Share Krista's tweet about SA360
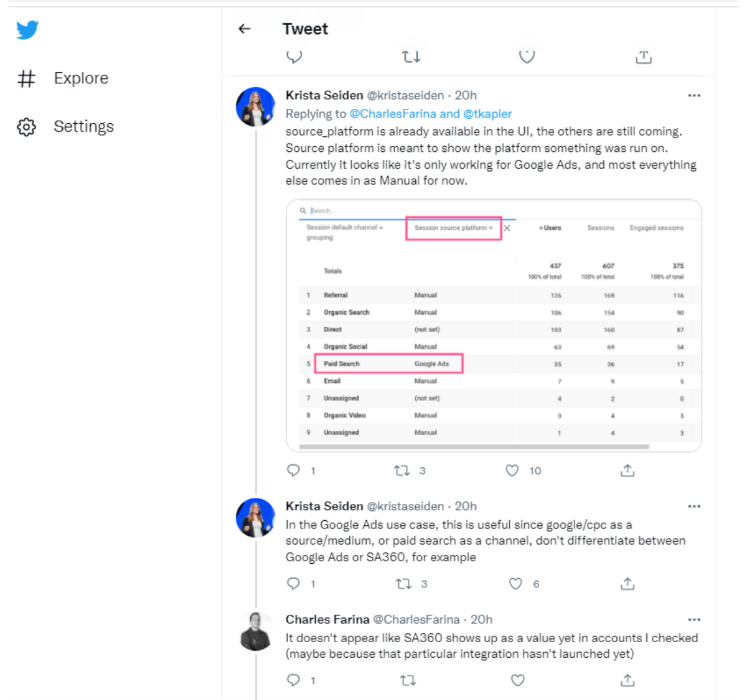 [627, 584]
